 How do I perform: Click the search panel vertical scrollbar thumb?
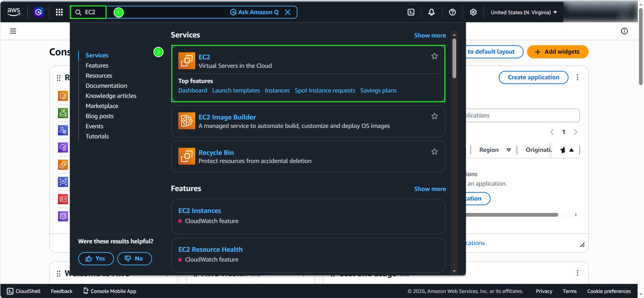click(x=454, y=58)
